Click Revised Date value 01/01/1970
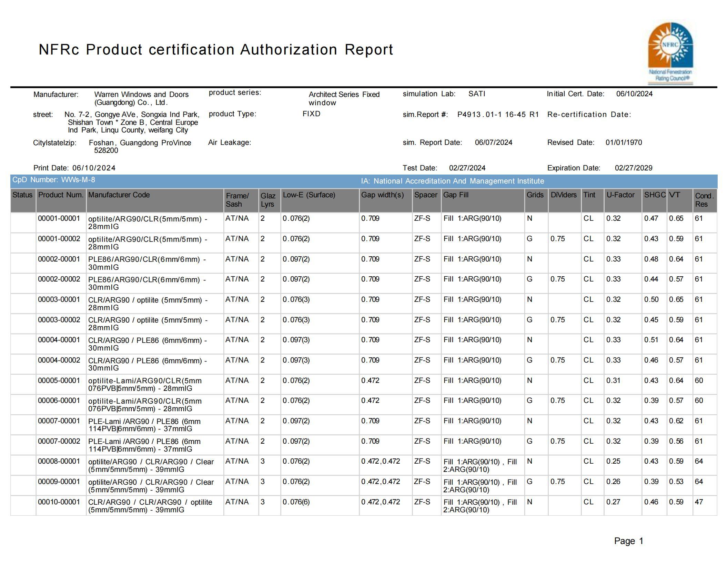Screen dimensions: 728x563 point(624,142)
